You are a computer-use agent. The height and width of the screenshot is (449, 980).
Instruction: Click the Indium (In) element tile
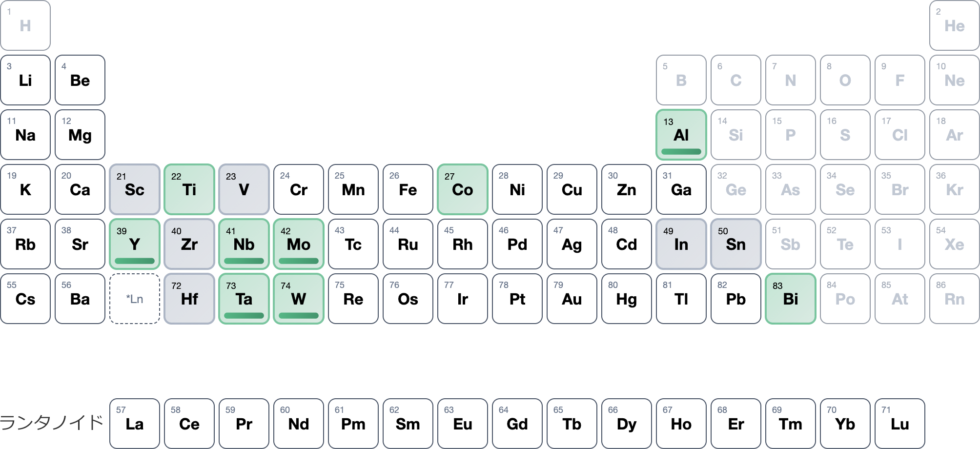pos(681,244)
